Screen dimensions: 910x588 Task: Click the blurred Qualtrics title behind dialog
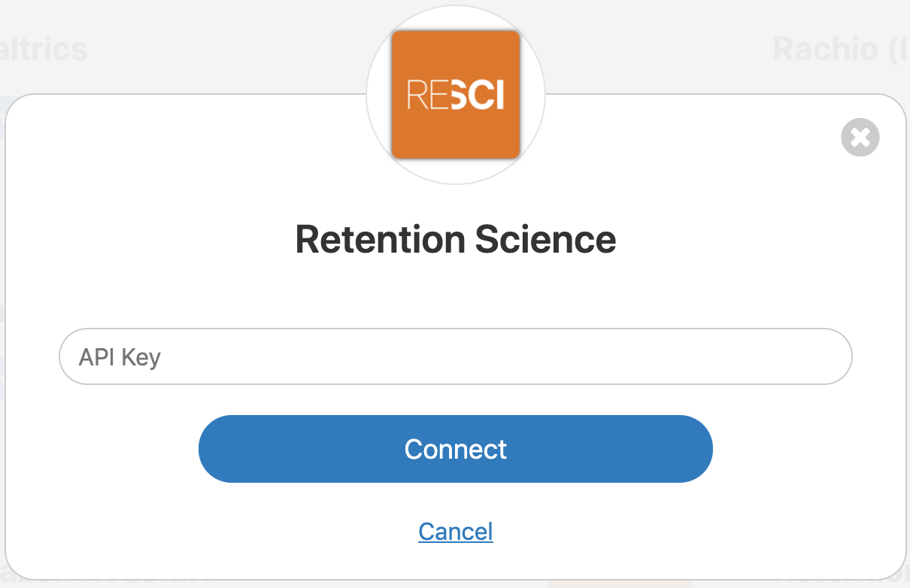coord(44,50)
